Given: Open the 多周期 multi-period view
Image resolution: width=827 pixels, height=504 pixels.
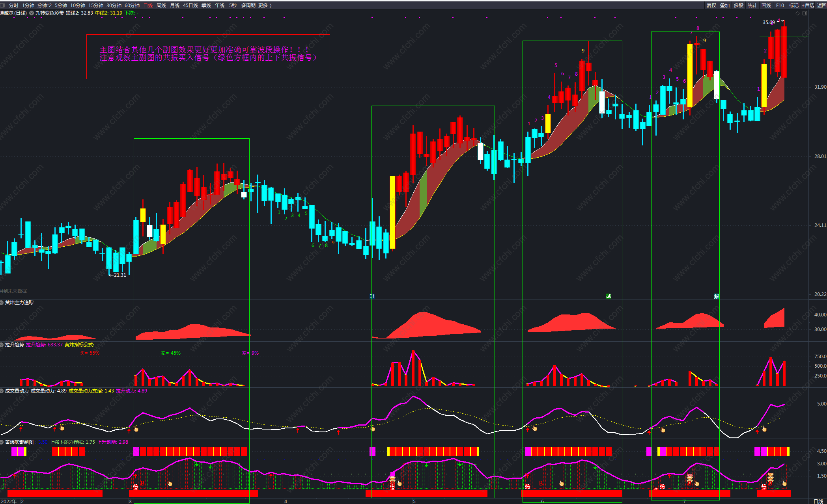Looking at the screenshot, I should pos(248,5).
